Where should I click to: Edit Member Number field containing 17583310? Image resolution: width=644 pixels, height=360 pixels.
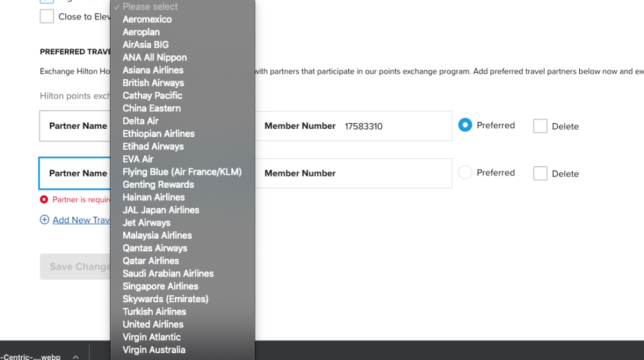(353, 126)
